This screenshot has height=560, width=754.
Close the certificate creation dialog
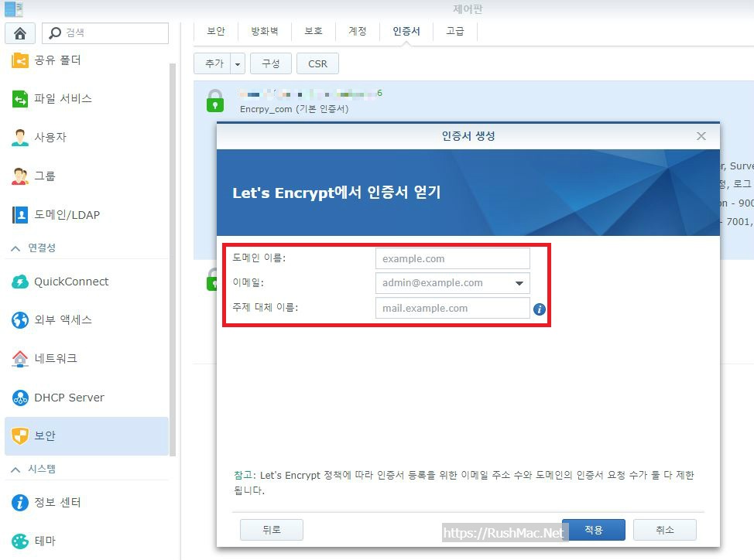(701, 136)
